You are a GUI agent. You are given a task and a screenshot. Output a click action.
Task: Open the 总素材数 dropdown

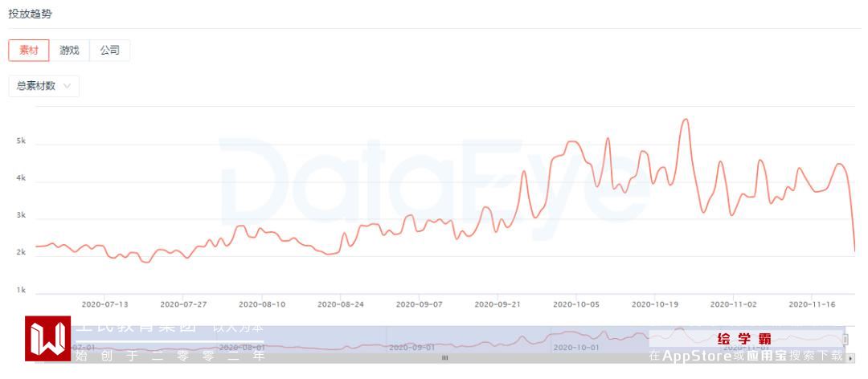point(44,86)
